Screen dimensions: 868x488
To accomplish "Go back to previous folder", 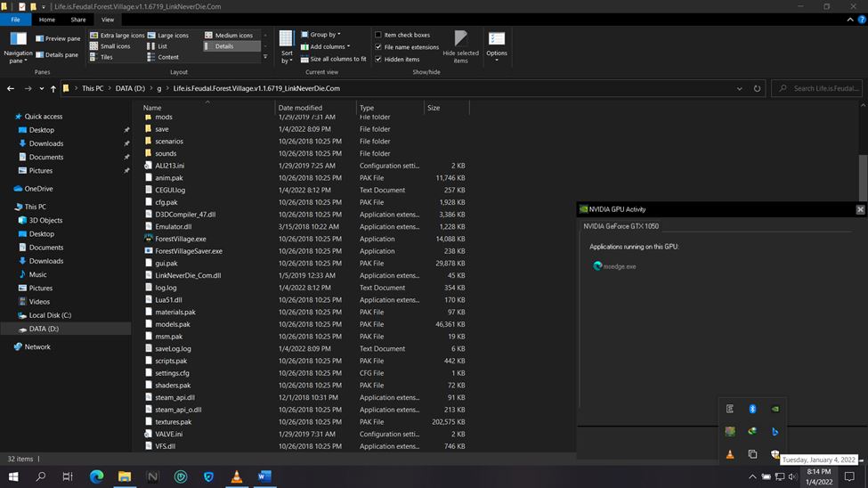I will (x=11, y=89).
